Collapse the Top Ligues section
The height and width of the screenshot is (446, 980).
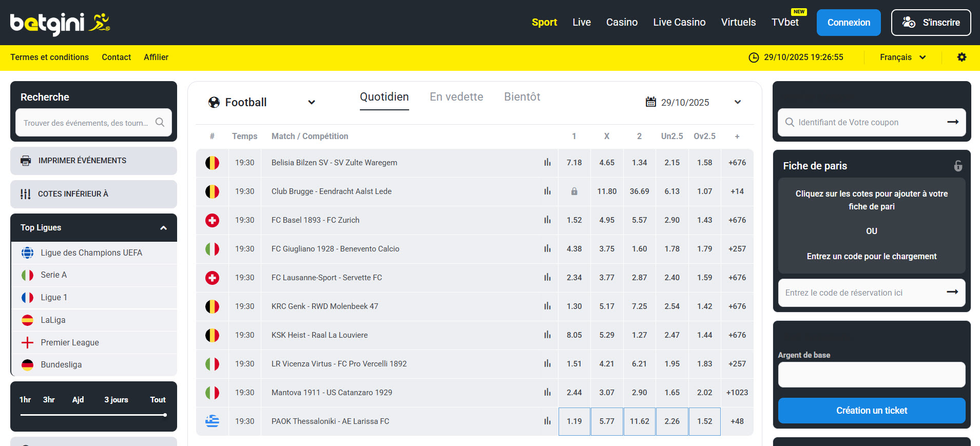point(163,228)
